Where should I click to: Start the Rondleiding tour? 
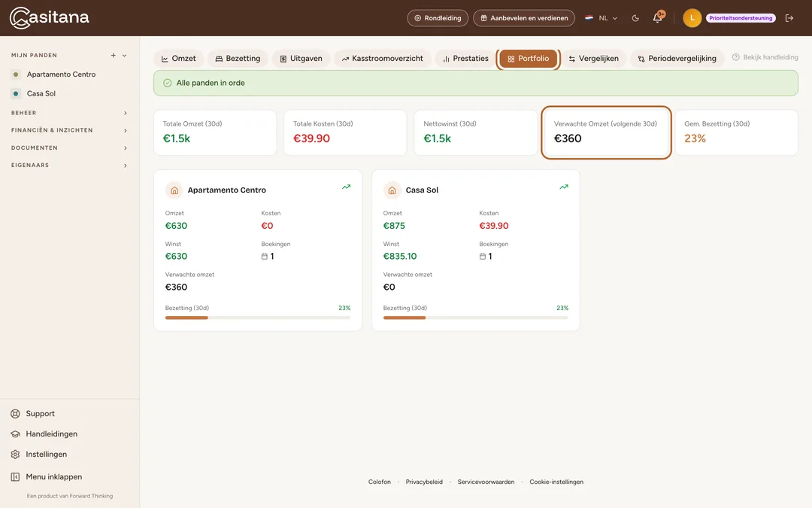coord(438,18)
